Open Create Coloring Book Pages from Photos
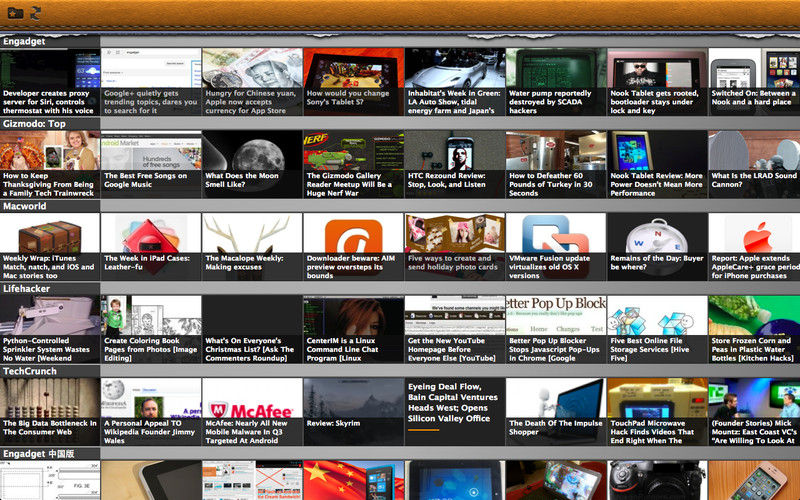Viewport: 800px width, 500px height. coord(151,330)
